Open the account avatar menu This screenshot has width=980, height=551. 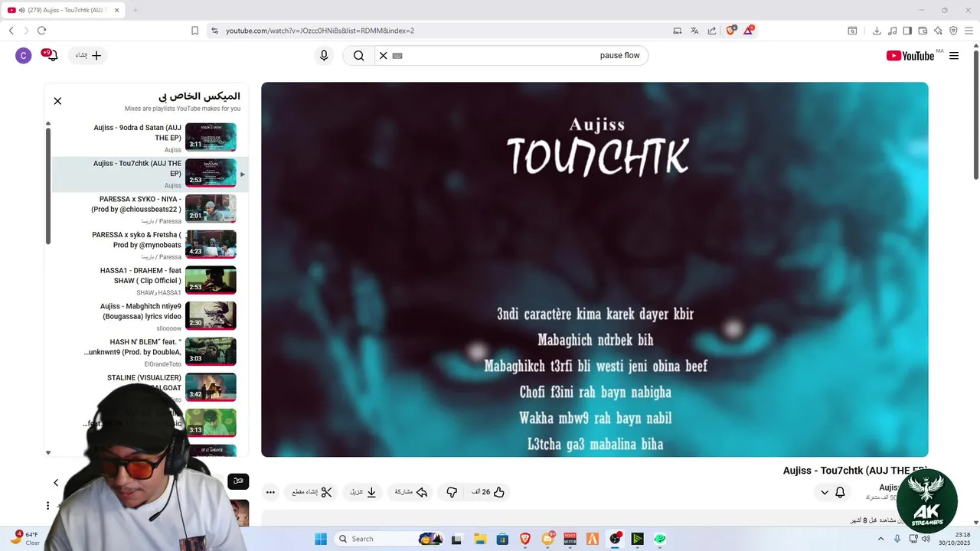[x=24, y=56]
